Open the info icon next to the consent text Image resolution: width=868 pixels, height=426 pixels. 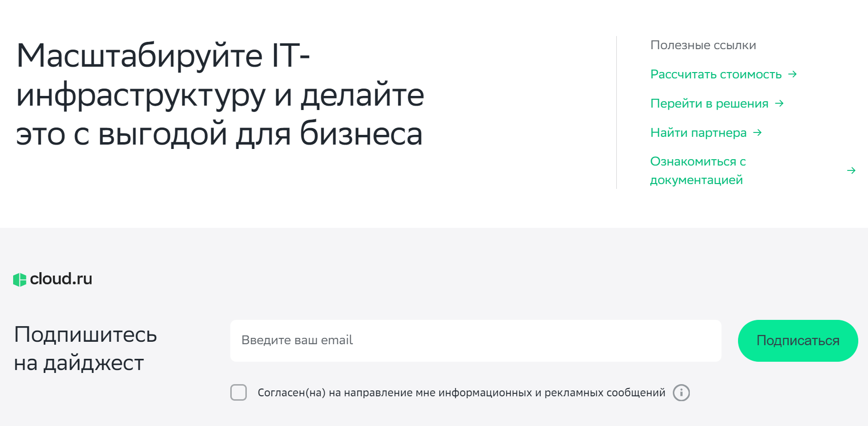tap(681, 392)
